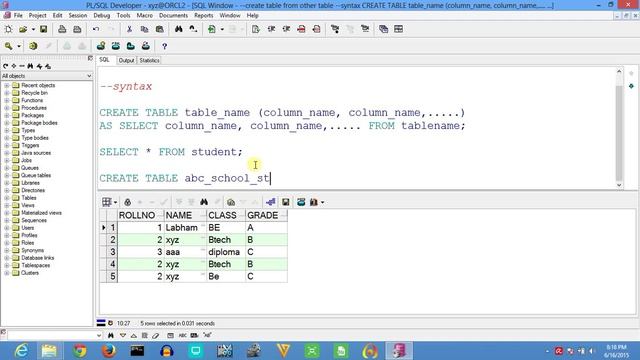Open Internet Explorer from the taskbar
This screenshot has width=640, height=360.
click(21, 351)
